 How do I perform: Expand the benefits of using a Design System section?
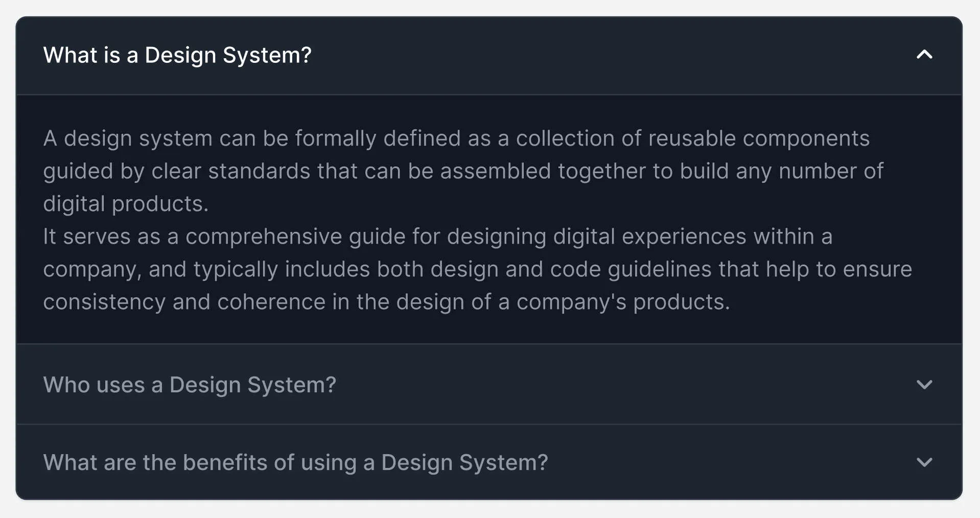(295, 463)
